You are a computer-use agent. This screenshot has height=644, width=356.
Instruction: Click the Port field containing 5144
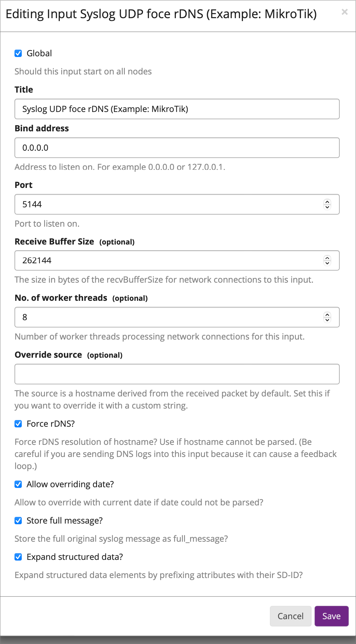point(151,204)
